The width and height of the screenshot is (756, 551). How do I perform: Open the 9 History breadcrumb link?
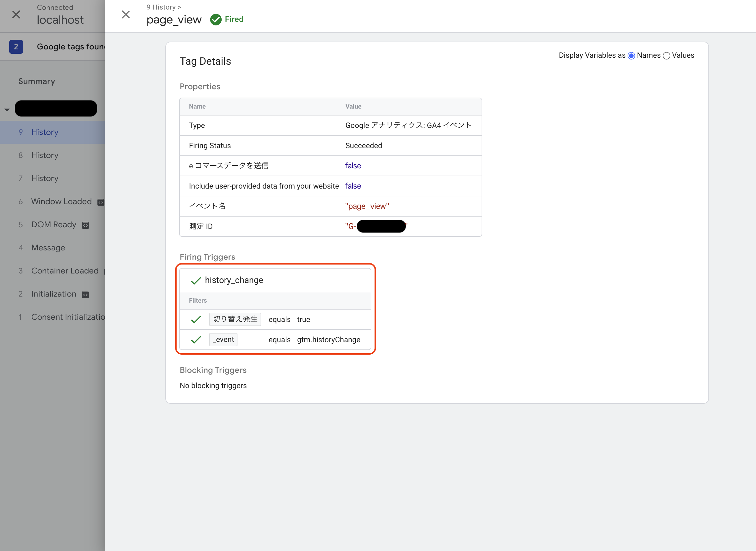pyautogui.click(x=161, y=7)
